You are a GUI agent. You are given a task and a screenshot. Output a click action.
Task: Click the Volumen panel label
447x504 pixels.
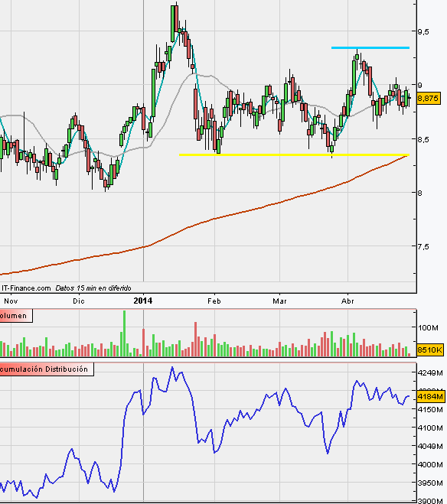16,316
